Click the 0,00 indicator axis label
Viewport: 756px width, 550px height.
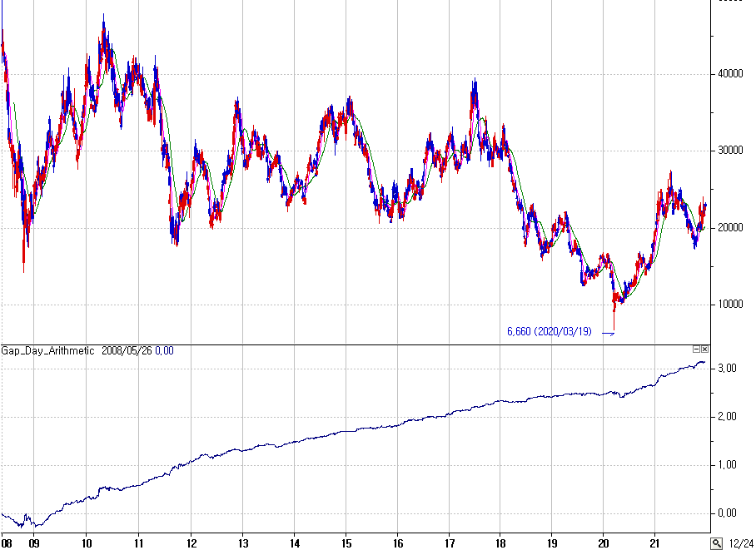[727, 513]
